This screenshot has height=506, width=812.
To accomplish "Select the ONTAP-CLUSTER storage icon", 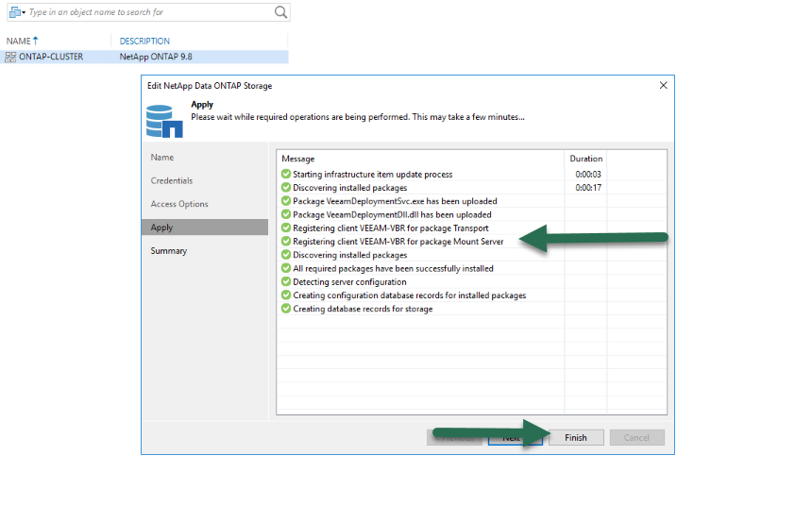I will (10, 57).
